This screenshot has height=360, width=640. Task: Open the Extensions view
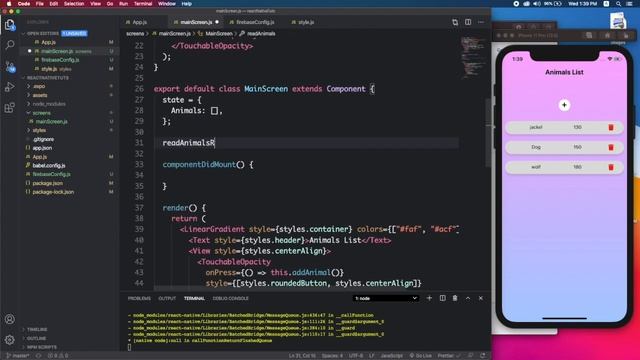(x=10, y=108)
